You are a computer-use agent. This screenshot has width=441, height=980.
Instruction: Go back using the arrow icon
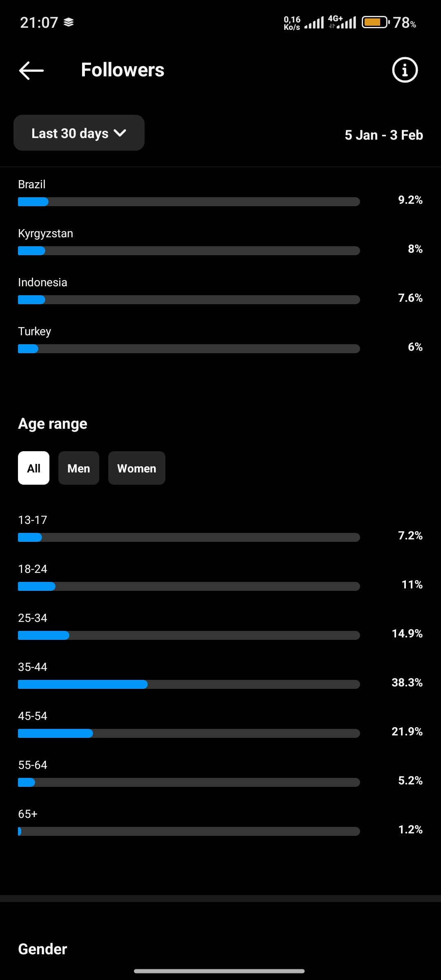coord(31,70)
